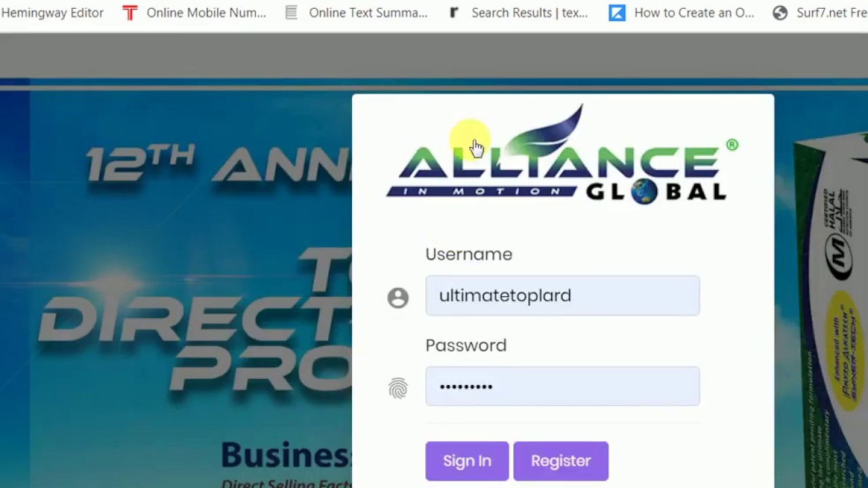Click the Online Text Summarizer bookmark icon

coord(292,13)
